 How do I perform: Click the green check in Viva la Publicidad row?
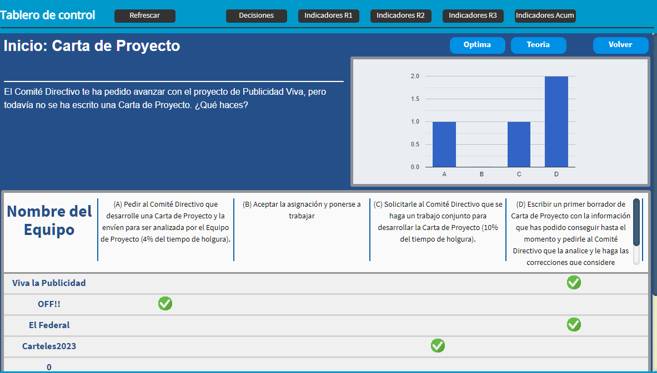pos(574,282)
